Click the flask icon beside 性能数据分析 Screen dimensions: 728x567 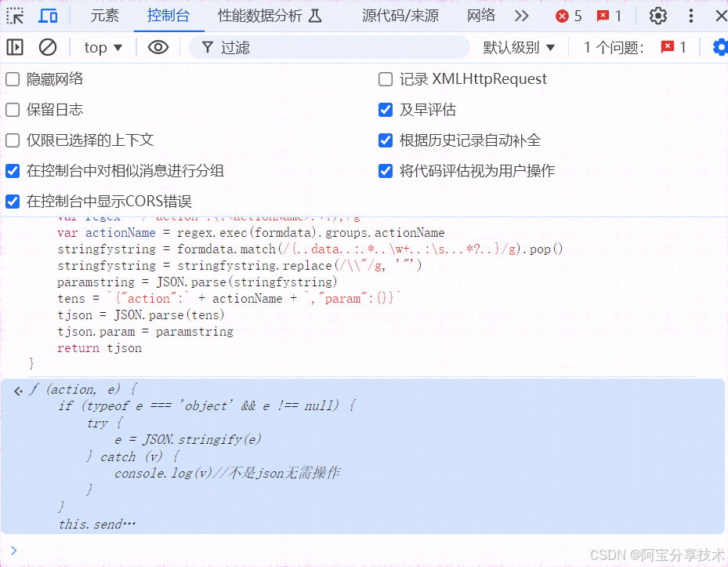pyautogui.click(x=315, y=16)
